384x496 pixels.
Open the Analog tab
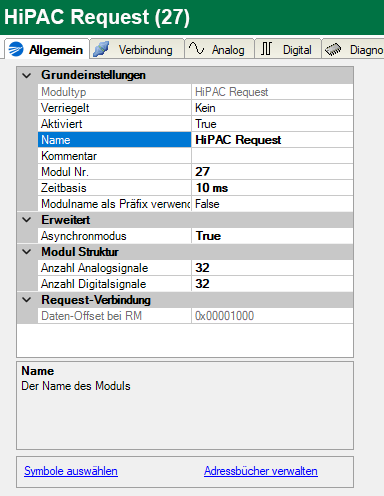pos(220,49)
